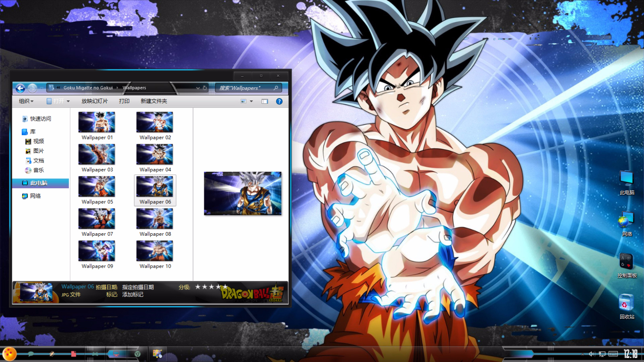Image resolution: width=644 pixels, height=362 pixels.
Task: Click the large preview pane image
Action: click(243, 194)
